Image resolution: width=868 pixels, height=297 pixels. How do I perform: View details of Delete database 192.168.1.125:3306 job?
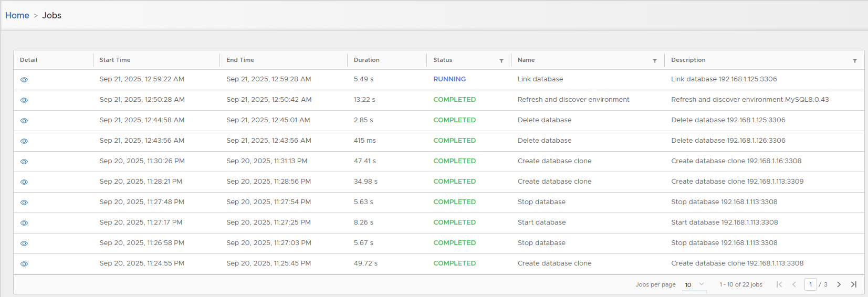coord(24,121)
